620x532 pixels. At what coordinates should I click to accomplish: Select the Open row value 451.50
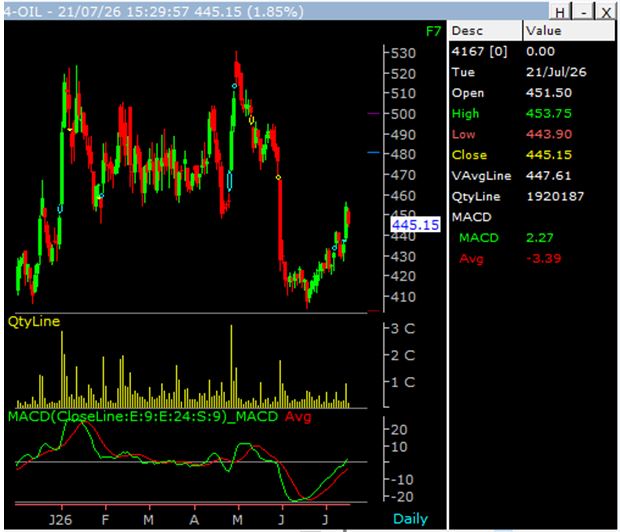549,93
